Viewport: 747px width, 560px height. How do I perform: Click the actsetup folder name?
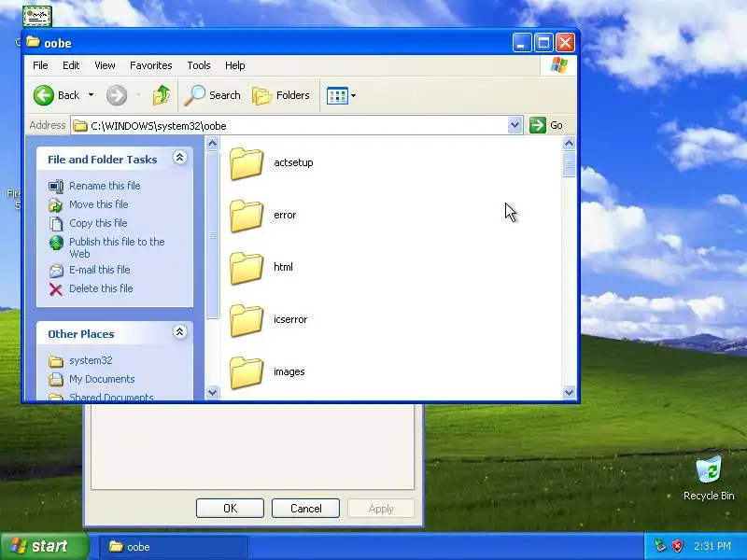(293, 162)
